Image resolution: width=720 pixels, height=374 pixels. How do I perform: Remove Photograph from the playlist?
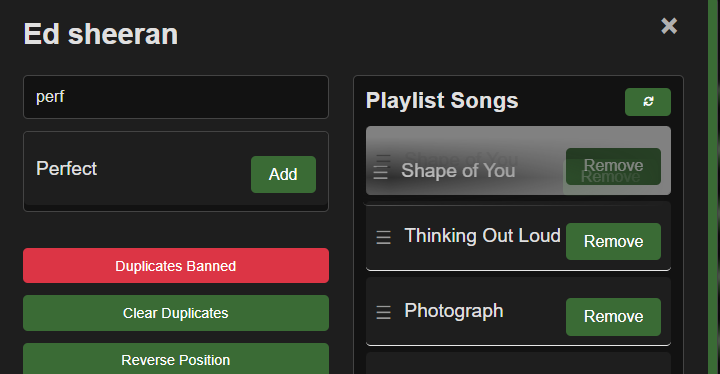(x=613, y=317)
